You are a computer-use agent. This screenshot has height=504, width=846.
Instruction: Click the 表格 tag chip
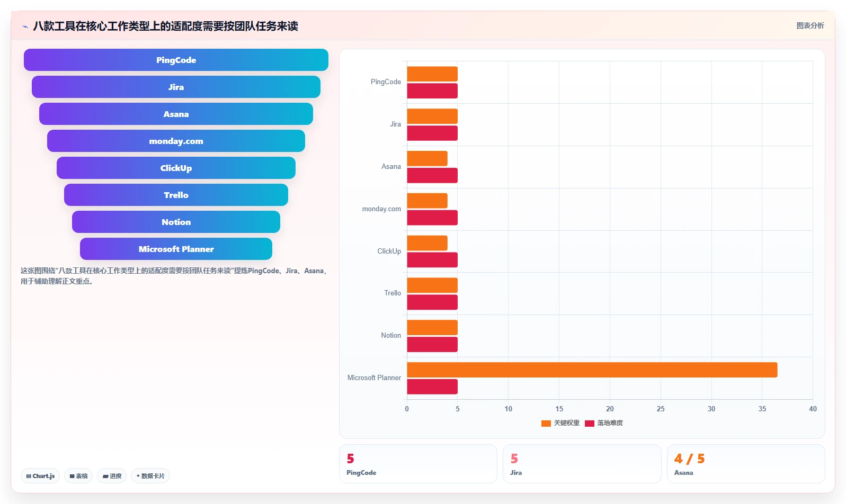(x=78, y=476)
